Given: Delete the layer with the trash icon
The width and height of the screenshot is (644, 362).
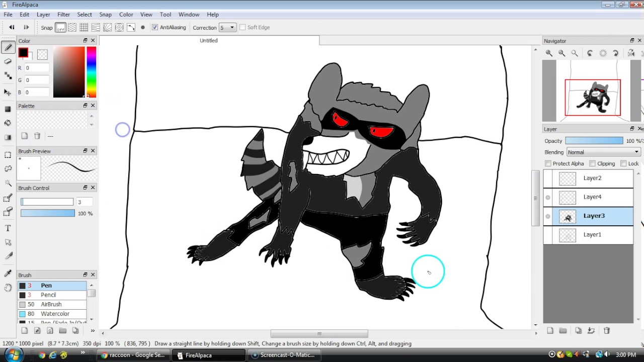Looking at the screenshot, I should (x=607, y=331).
